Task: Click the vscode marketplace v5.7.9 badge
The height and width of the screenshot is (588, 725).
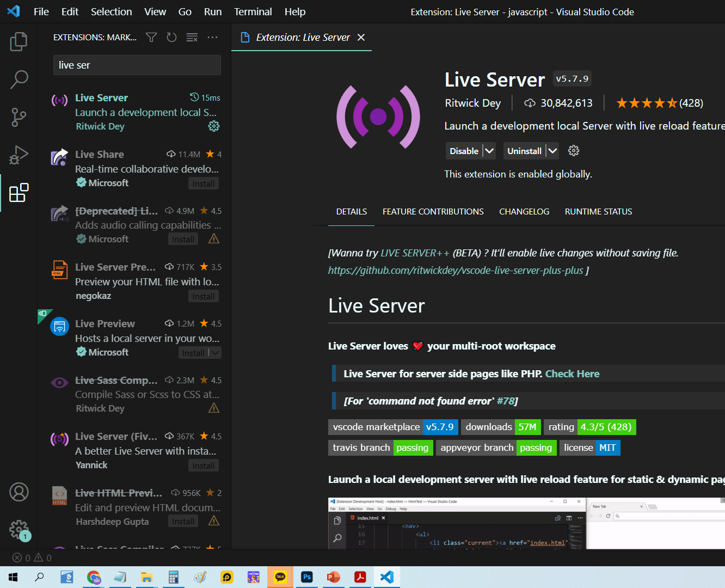Action: click(x=393, y=427)
